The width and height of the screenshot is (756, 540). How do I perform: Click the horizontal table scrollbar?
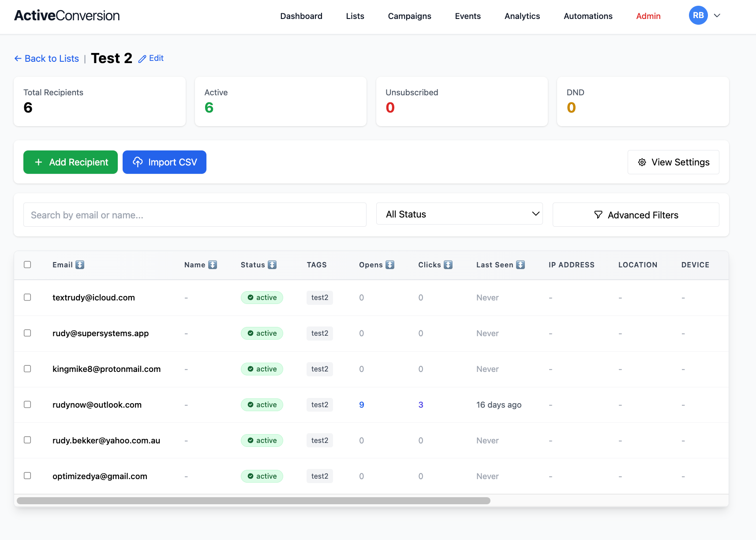254,501
